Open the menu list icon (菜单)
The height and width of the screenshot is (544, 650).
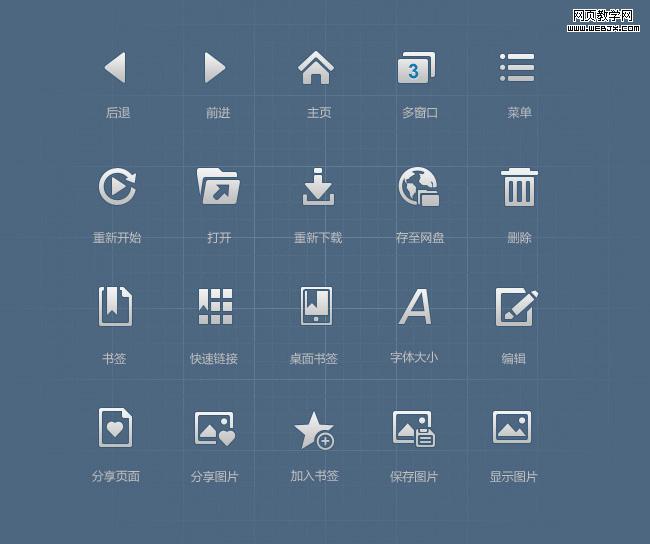pos(517,68)
